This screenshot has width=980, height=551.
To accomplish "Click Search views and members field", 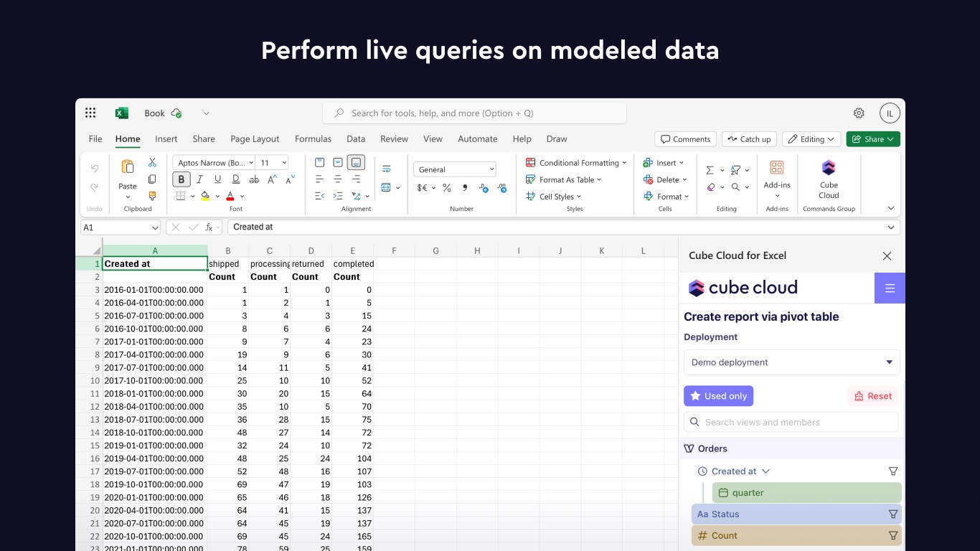I will coord(791,422).
